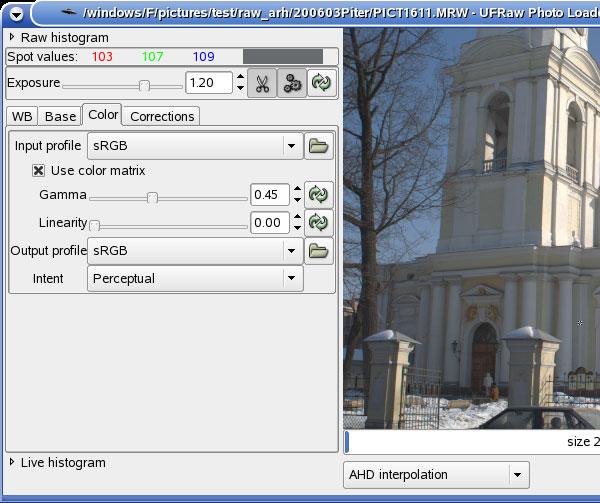This screenshot has height=503, width=600.
Task: Load input color profile from folder
Action: click(x=319, y=146)
